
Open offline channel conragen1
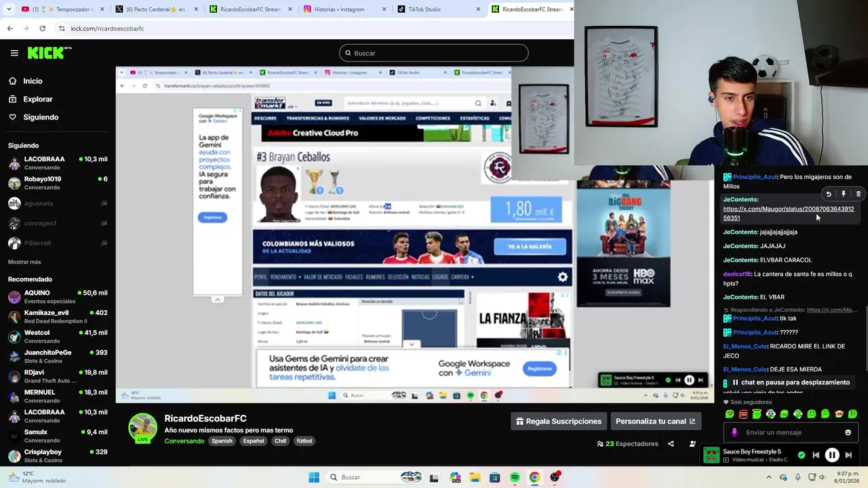point(58,223)
